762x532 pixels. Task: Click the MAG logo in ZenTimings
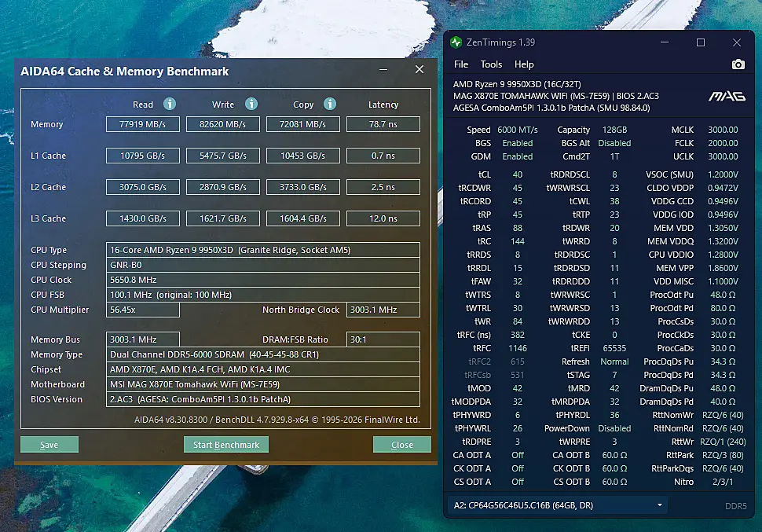coord(727,97)
